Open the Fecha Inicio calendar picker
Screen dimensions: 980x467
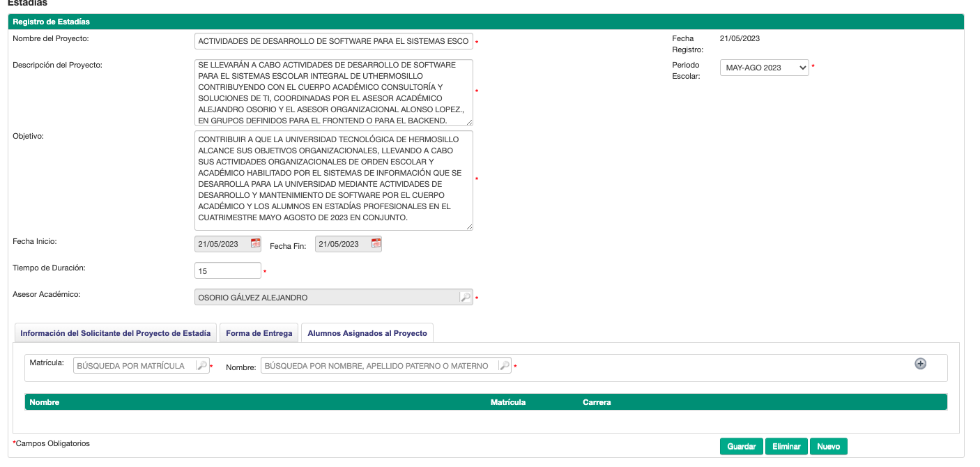coord(256,244)
